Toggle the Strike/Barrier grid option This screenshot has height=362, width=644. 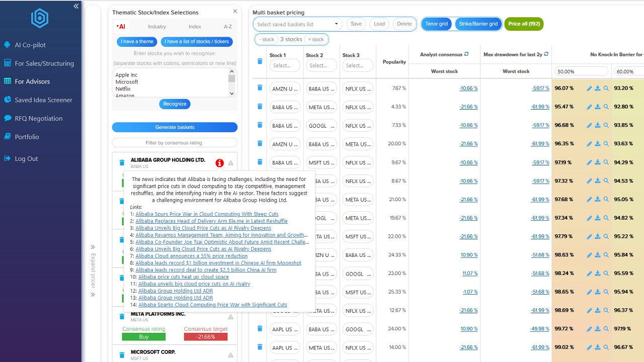[478, 24]
